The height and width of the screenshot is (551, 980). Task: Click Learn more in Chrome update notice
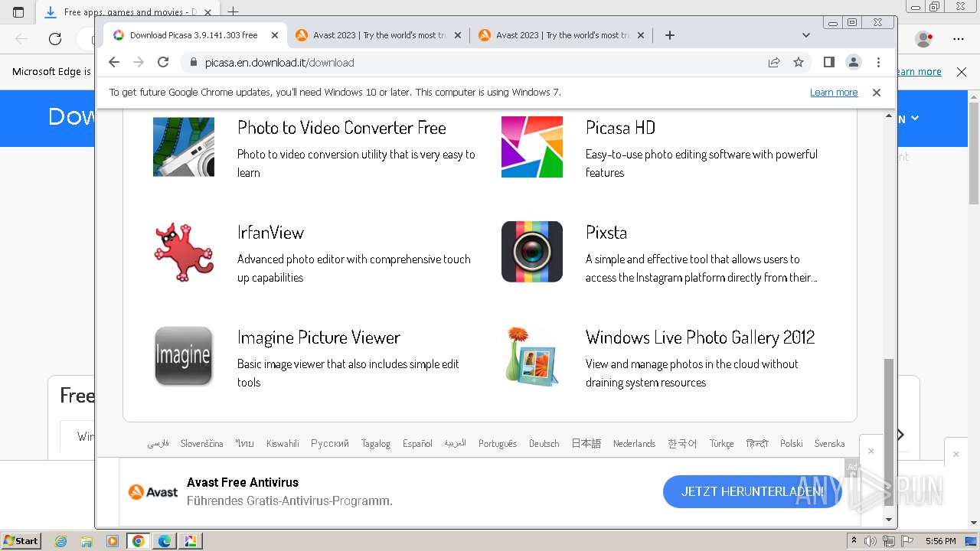coord(834,93)
